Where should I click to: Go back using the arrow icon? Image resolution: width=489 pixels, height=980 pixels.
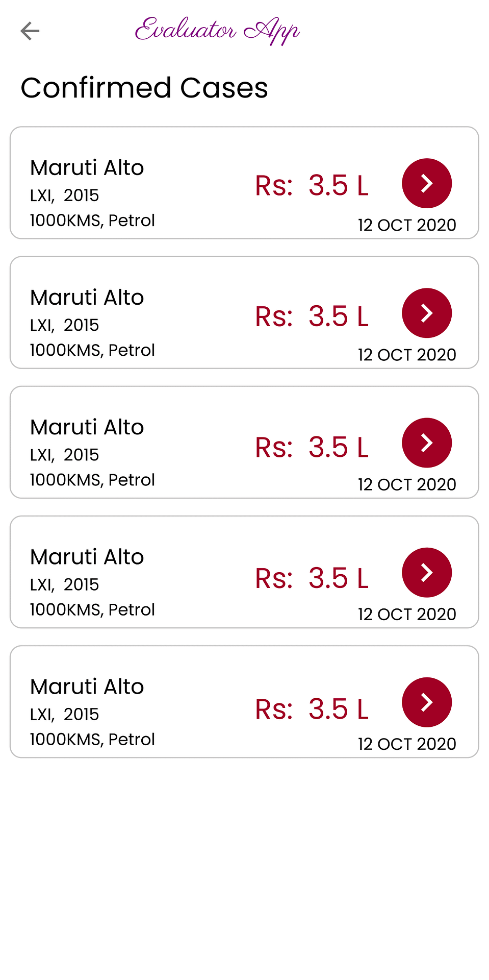pyautogui.click(x=30, y=31)
